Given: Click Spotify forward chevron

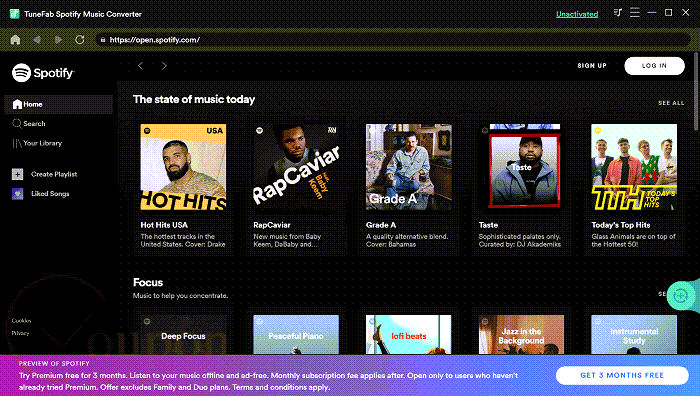Looking at the screenshot, I should coord(164,66).
